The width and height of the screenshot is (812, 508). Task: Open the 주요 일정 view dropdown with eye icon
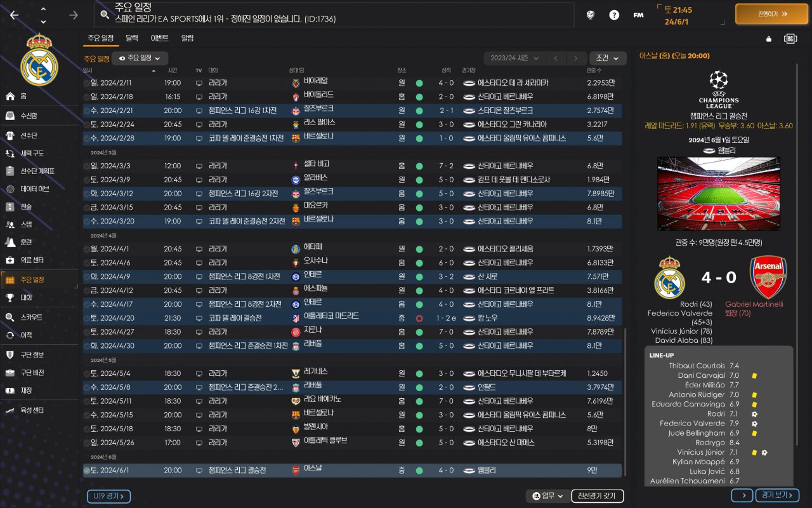click(140, 58)
